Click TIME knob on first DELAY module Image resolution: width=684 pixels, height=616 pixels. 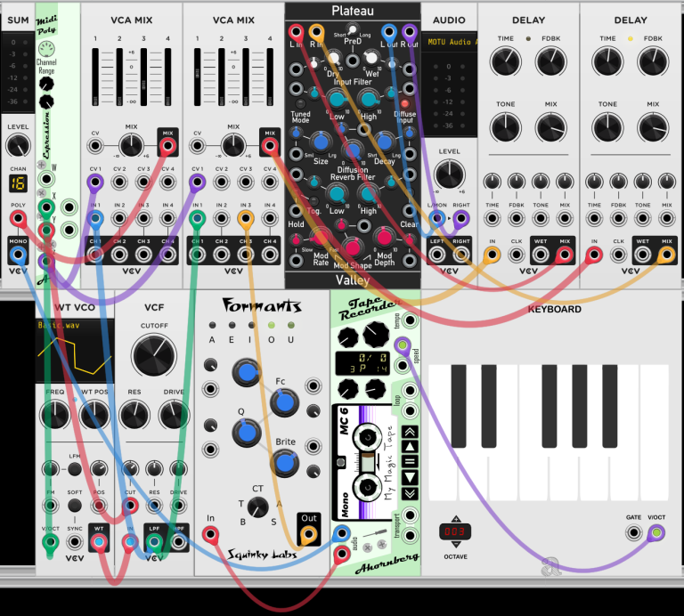506,61
